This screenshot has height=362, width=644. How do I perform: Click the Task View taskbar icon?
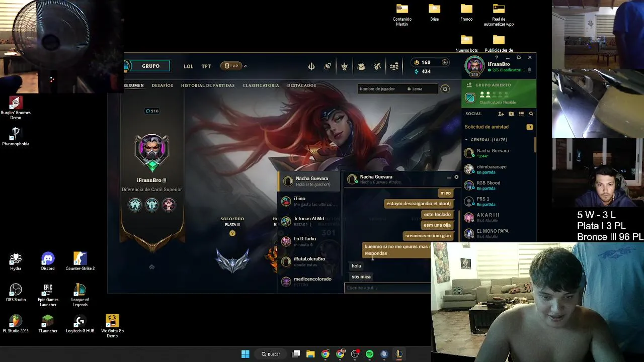pos(296,354)
